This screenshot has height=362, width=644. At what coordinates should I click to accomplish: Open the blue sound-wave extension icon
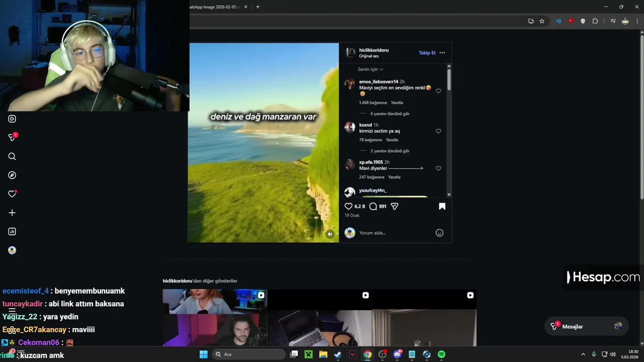pyautogui.click(x=558, y=21)
